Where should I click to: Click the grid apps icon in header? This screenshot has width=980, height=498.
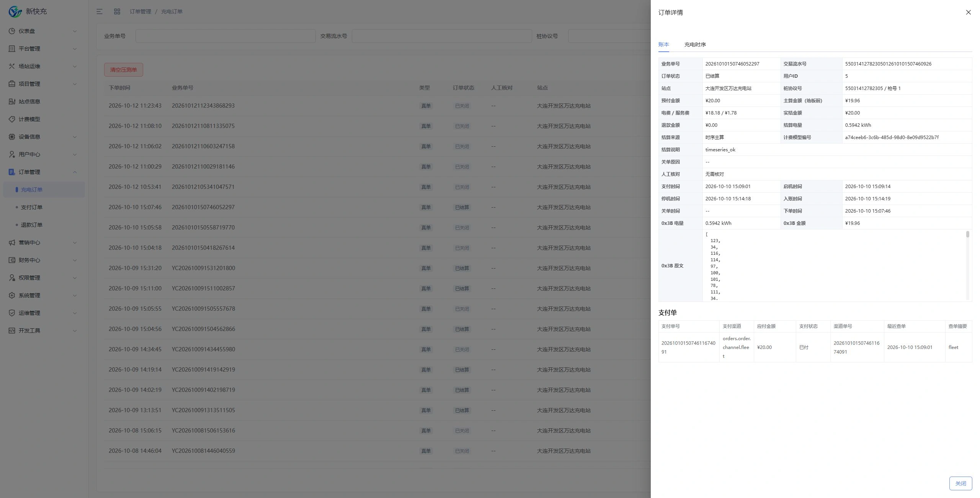(117, 11)
